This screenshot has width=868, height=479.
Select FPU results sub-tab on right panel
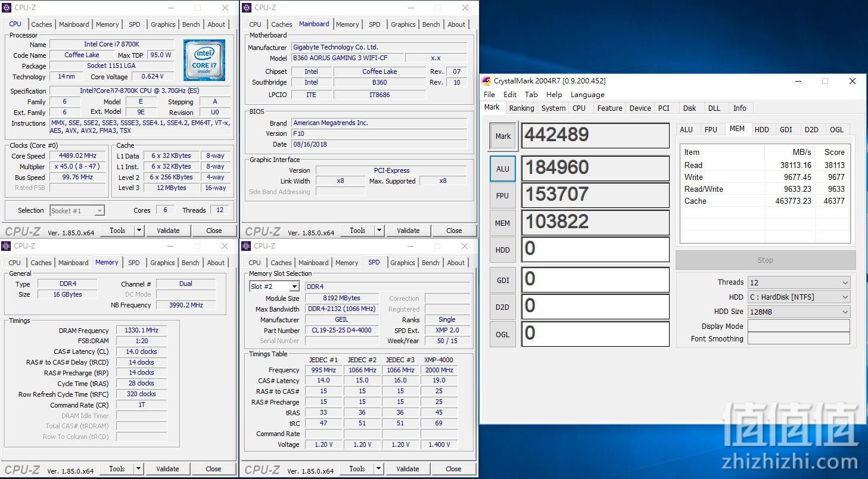711,130
